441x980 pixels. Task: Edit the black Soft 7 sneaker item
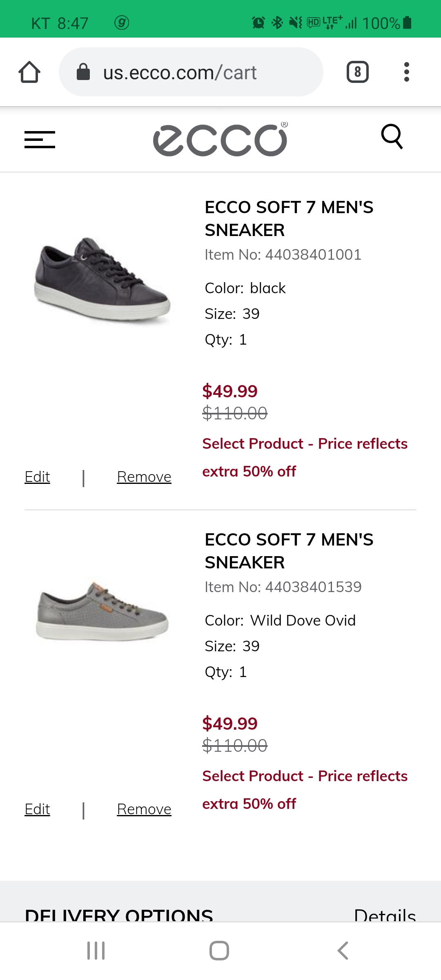tap(37, 477)
